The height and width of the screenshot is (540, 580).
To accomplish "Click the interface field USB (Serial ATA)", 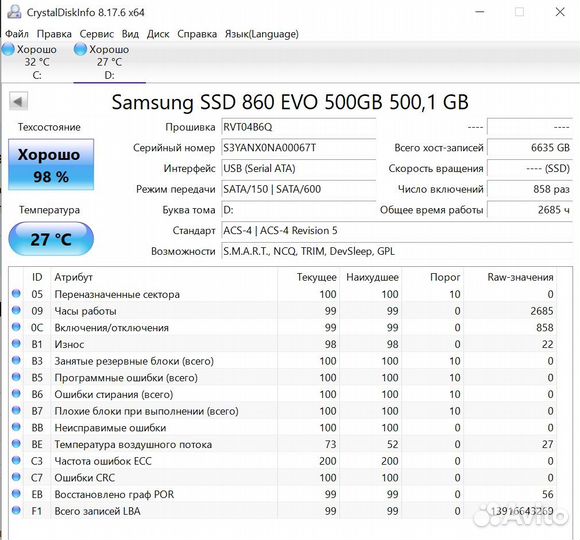I will tap(298, 169).
